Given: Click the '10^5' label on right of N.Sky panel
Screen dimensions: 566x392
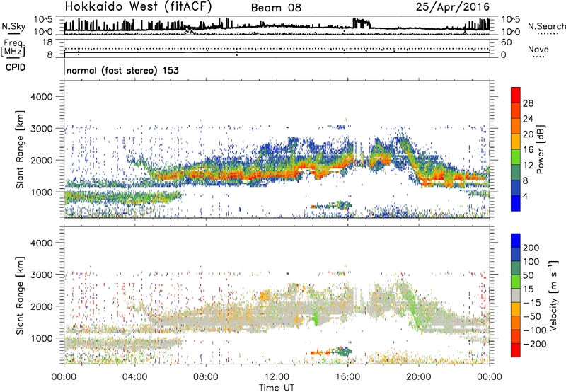Looking at the screenshot, I should coord(511,20).
